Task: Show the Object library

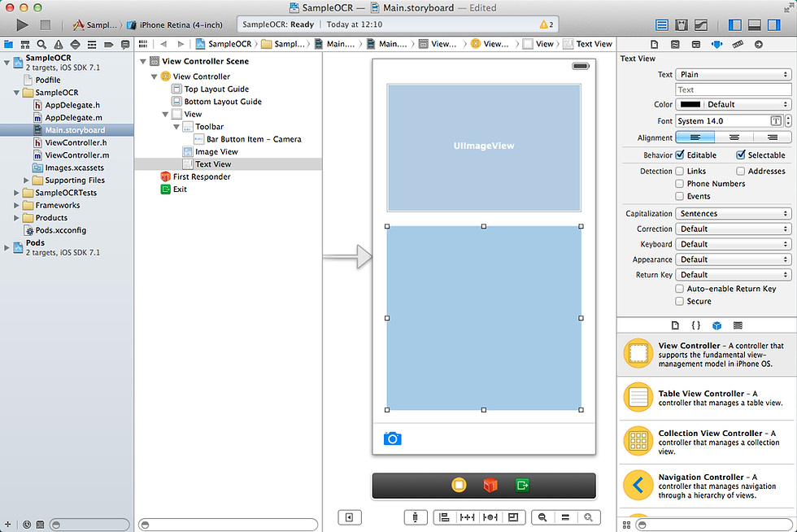Action: [x=716, y=325]
